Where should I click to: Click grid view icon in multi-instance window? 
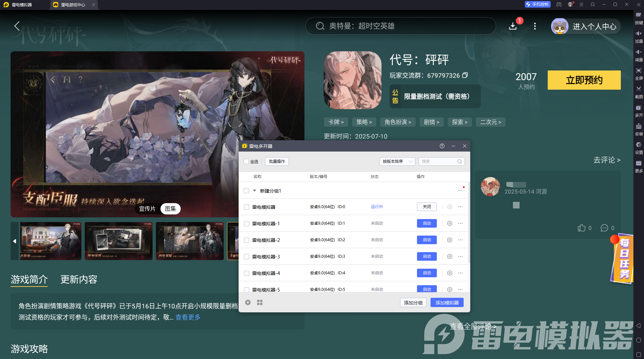point(260,302)
